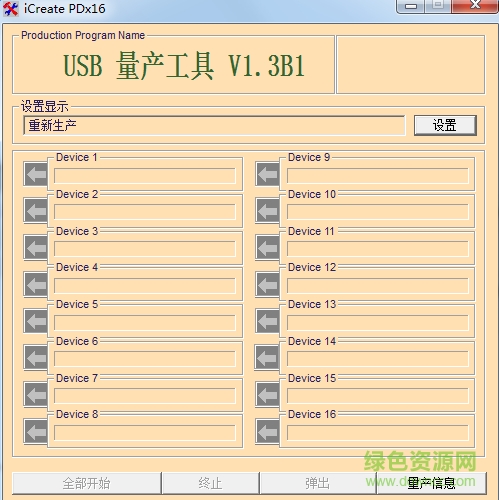Click the Device 13 status field

pyautogui.click(x=378, y=322)
